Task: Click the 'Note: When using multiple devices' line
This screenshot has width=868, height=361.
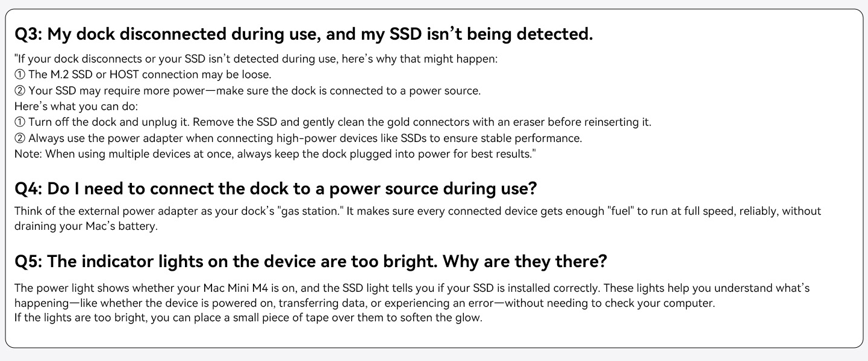Action: (x=275, y=153)
